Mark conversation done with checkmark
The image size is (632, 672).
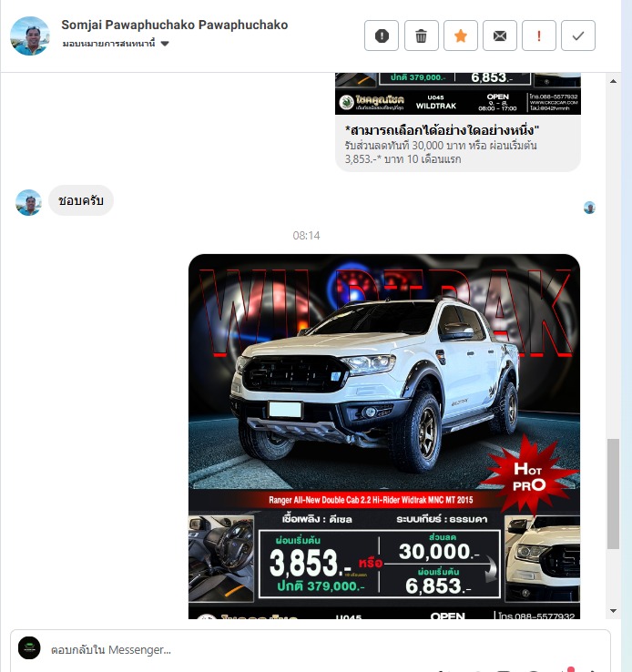coord(578,36)
